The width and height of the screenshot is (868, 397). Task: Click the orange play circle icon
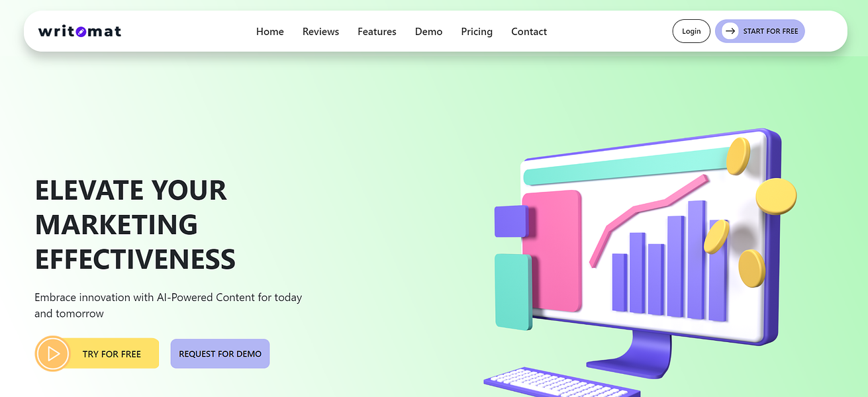(x=53, y=354)
